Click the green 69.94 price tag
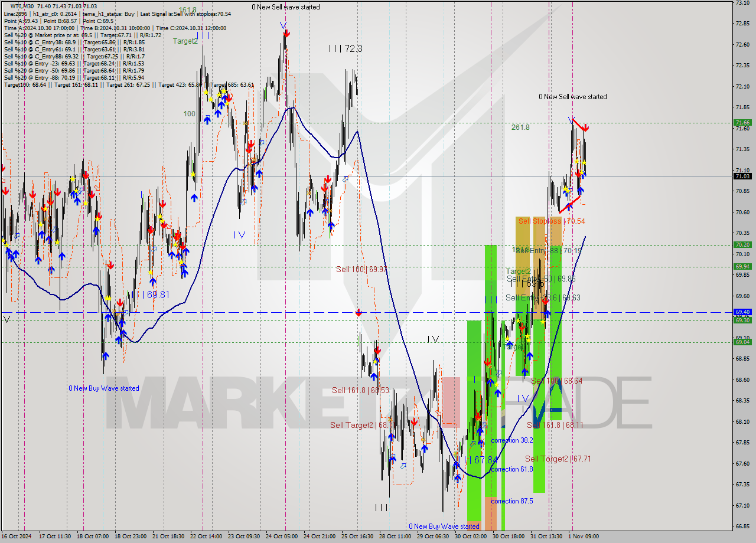Image resolution: width=756 pixels, height=543 pixels. [742, 266]
